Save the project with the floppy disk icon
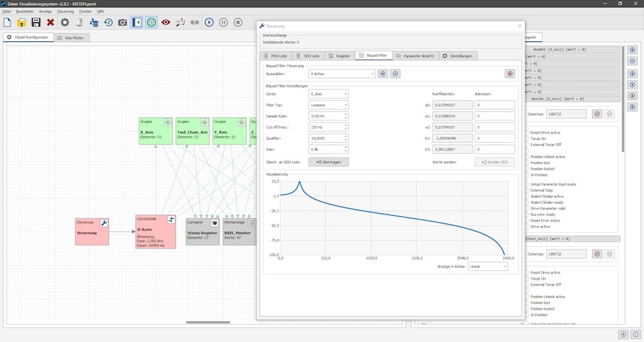644x342 pixels. pos(36,22)
